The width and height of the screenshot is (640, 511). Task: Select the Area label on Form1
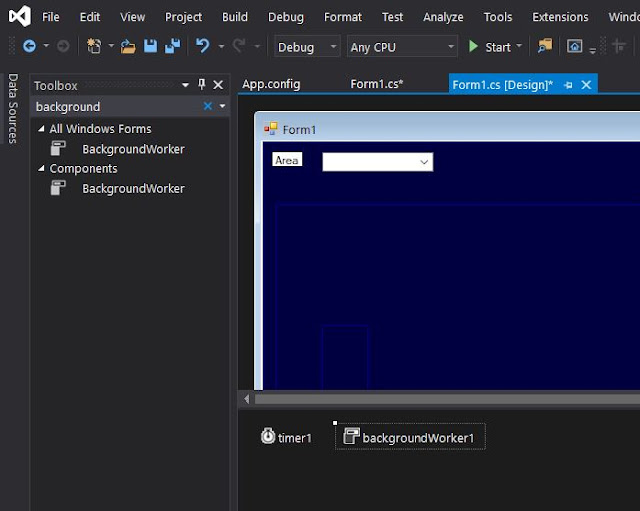[287, 160]
